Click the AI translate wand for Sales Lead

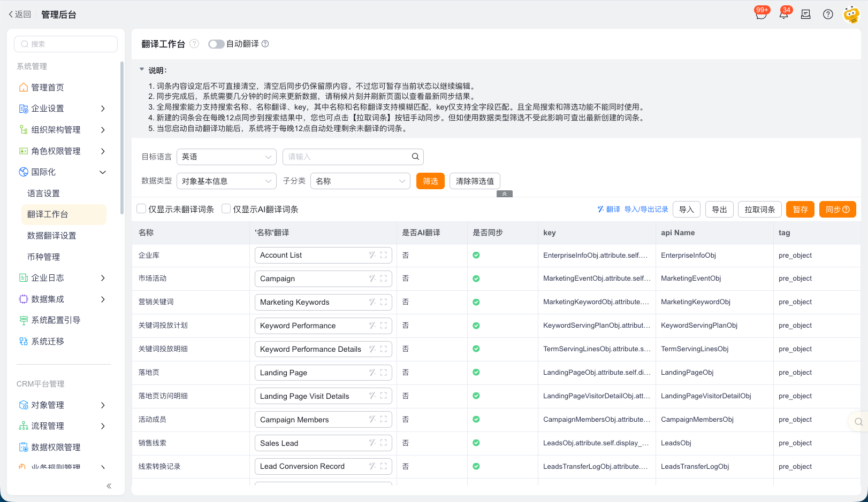(372, 443)
